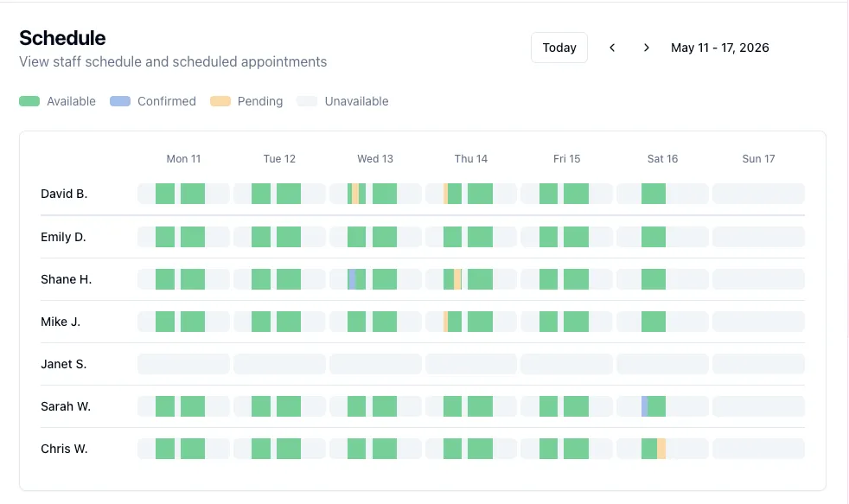Click Shane H.'s pending slot on Thu 14
The height and width of the screenshot is (504, 849).
pyautogui.click(x=457, y=279)
